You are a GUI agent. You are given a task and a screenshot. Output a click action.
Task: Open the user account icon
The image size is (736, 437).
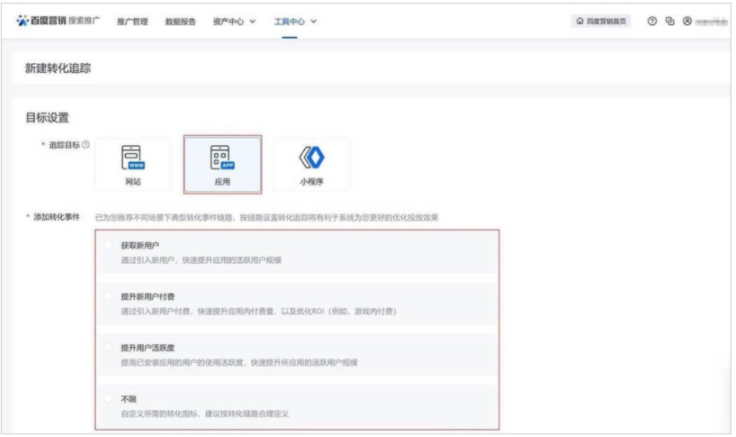[687, 21]
